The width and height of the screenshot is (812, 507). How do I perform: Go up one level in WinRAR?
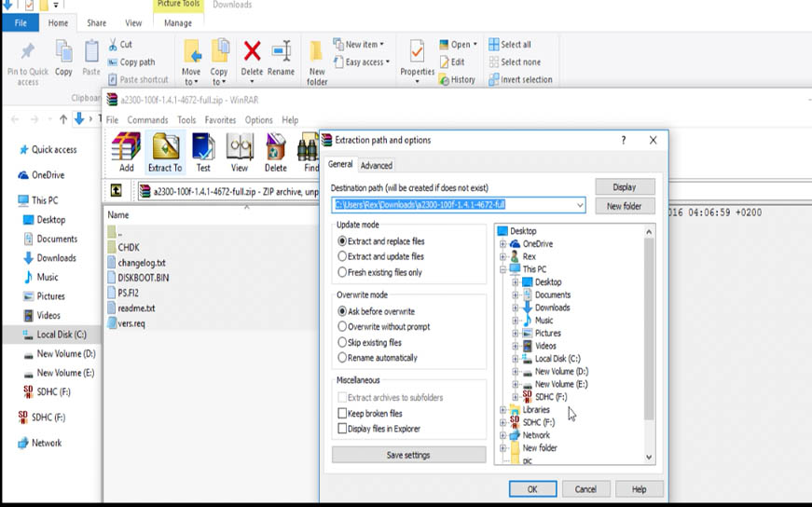[116, 191]
